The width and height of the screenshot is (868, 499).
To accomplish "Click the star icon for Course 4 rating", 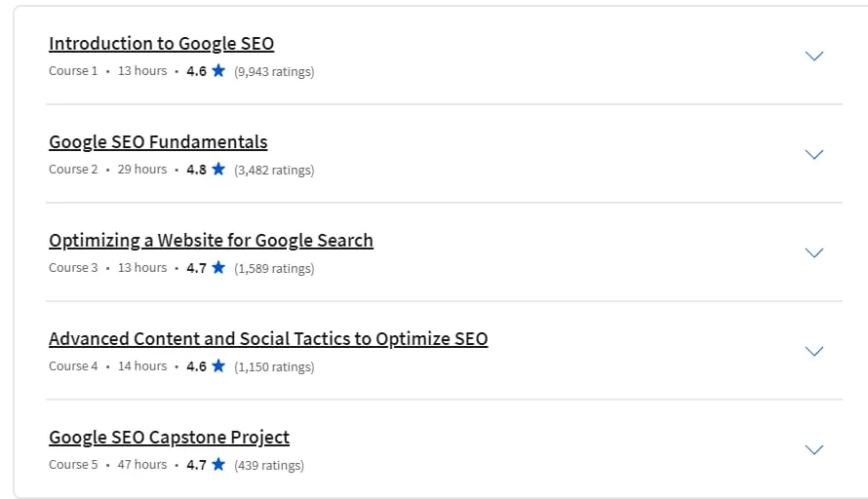I will click(x=218, y=365).
